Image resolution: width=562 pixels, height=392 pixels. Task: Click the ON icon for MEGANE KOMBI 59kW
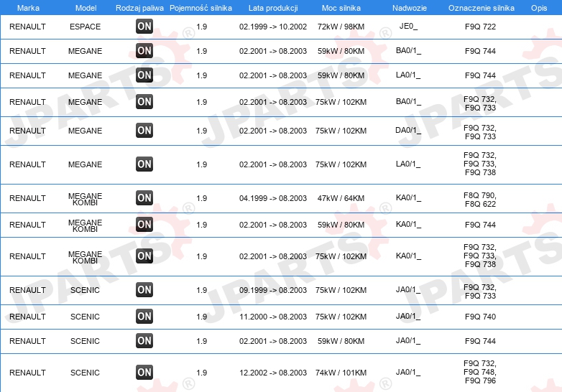click(144, 224)
